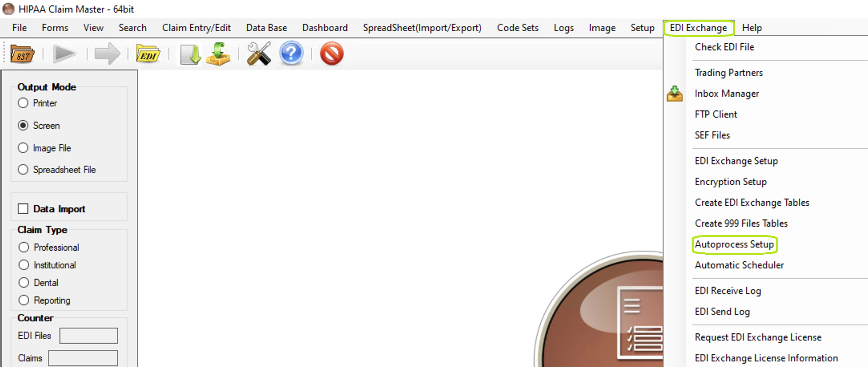Open the Claim Entry/Edit menu

tap(196, 28)
